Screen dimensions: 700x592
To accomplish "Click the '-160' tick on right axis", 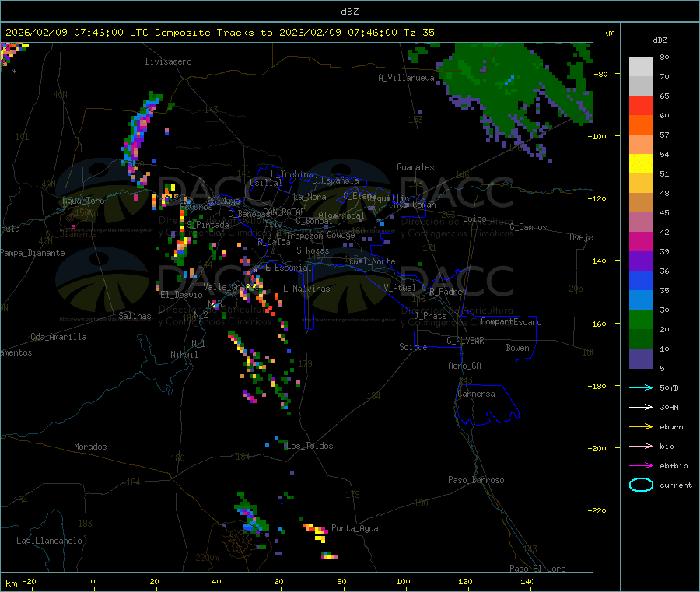I will pyautogui.click(x=599, y=324).
